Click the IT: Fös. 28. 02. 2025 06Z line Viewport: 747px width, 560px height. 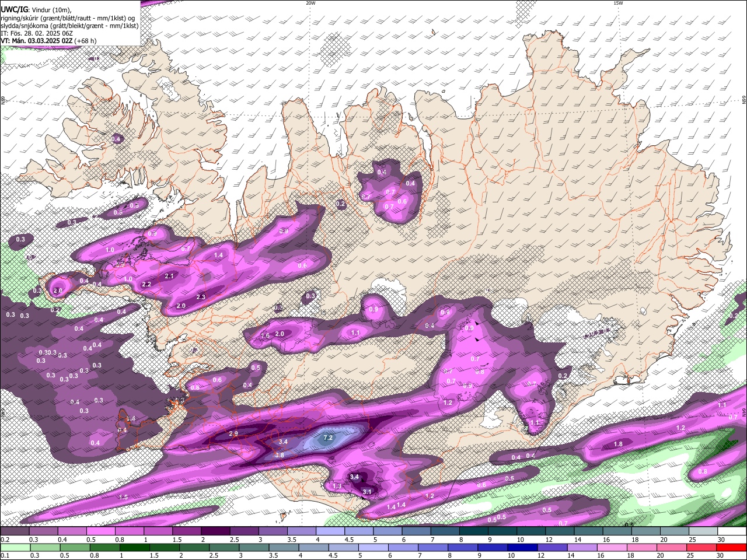click(37, 33)
